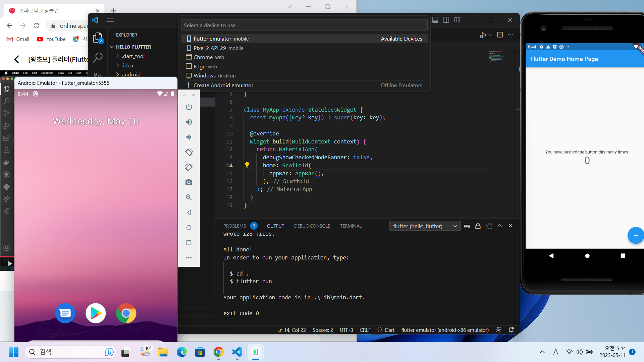Rotate the emulator left

[189, 152]
